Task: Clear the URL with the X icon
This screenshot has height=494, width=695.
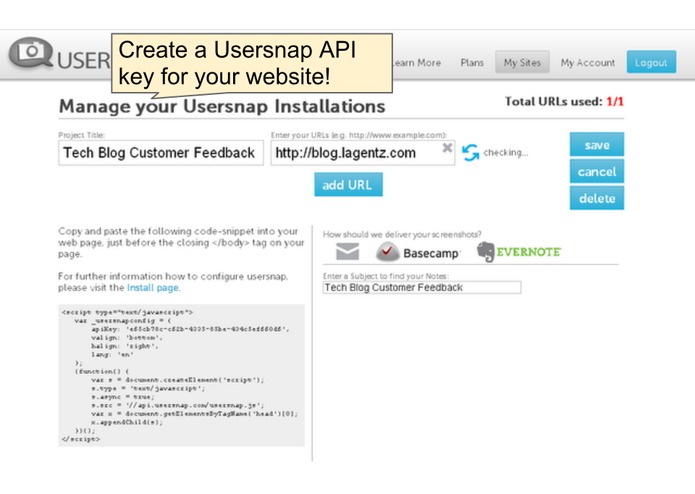Action: 447,148
